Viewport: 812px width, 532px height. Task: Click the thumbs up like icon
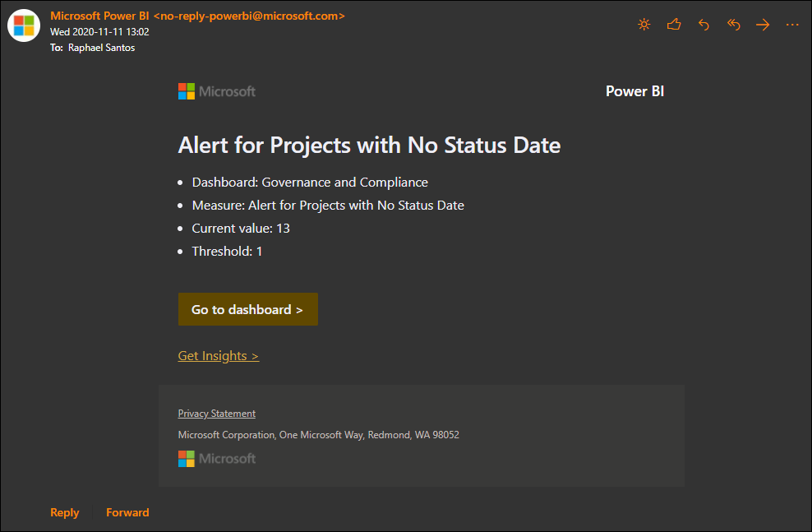(x=674, y=25)
